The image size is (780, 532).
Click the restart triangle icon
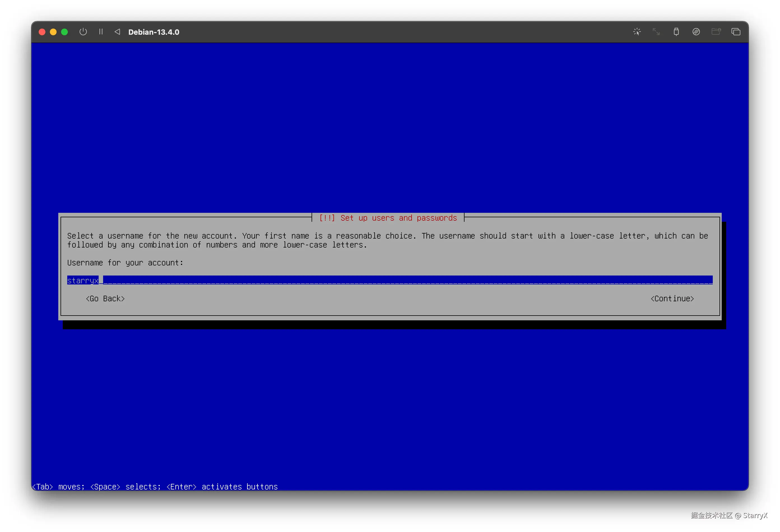(x=117, y=32)
